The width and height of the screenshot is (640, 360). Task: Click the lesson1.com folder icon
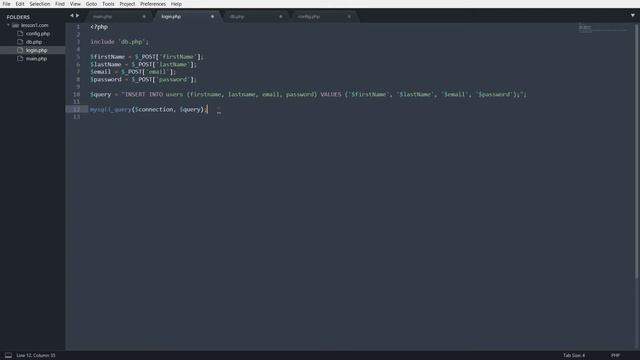[x=16, y=25]
